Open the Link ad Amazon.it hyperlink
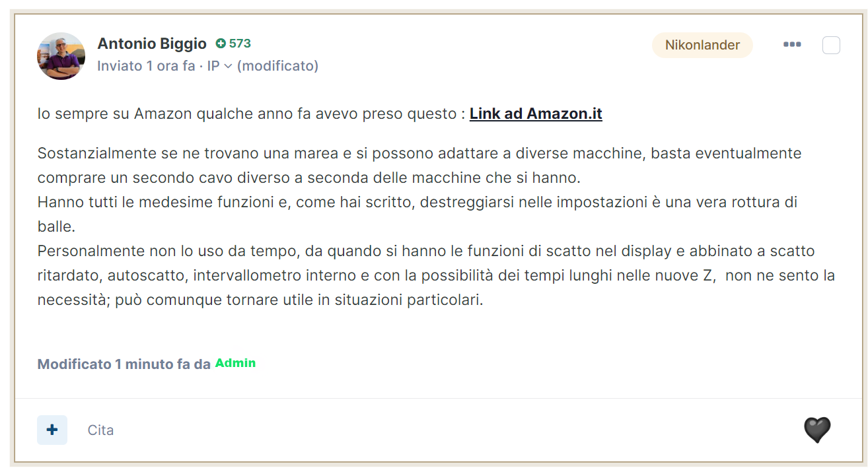868x468 pixels. (536, 114)
